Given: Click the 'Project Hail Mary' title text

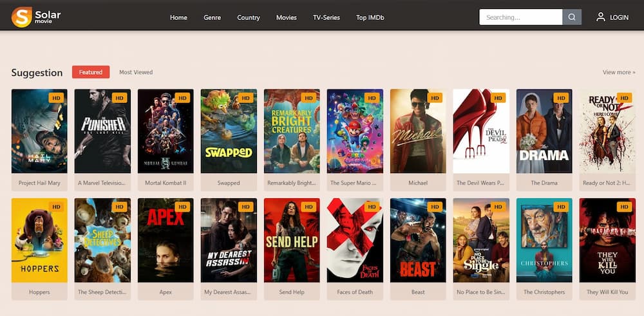Looking at the screenshot, I should (x=39, y=183).
